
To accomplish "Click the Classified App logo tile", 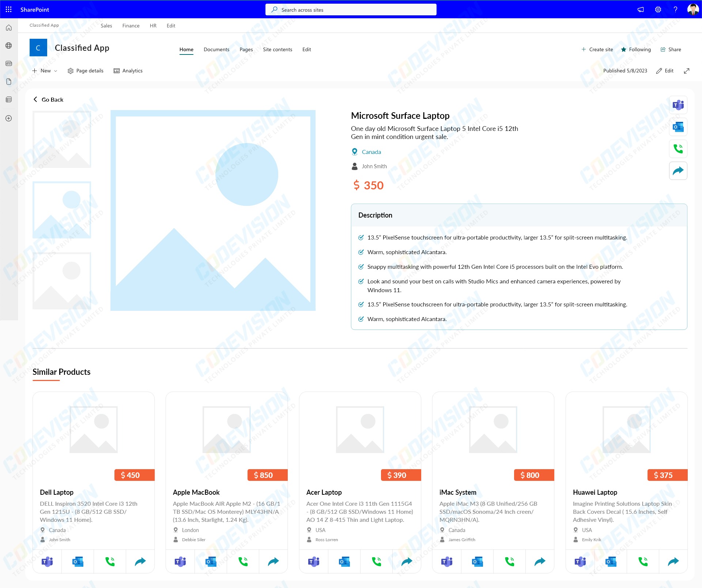I will (x=38, y=48).
